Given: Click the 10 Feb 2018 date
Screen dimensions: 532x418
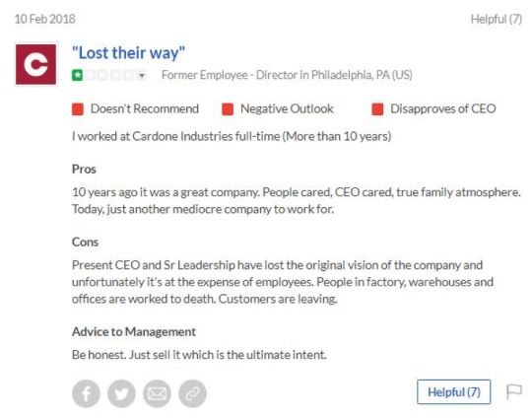Looking at the screenshot, I should (x=44, y=19).
